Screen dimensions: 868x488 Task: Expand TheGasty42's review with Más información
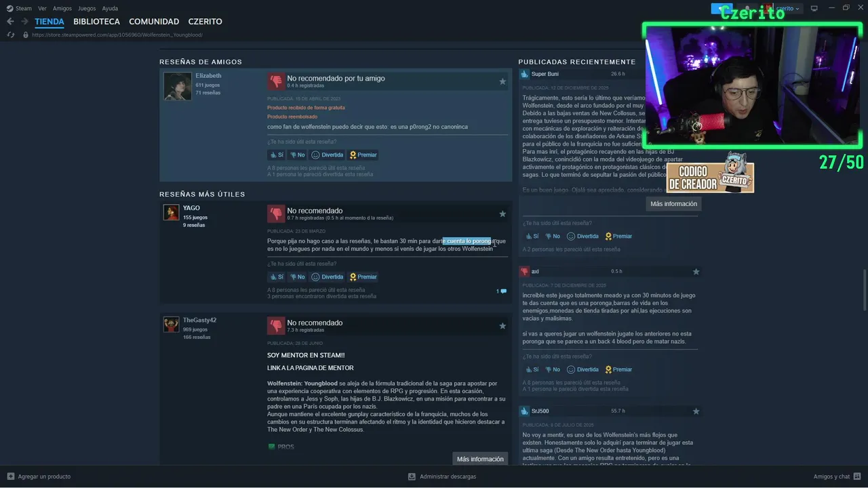click(480, 459)
